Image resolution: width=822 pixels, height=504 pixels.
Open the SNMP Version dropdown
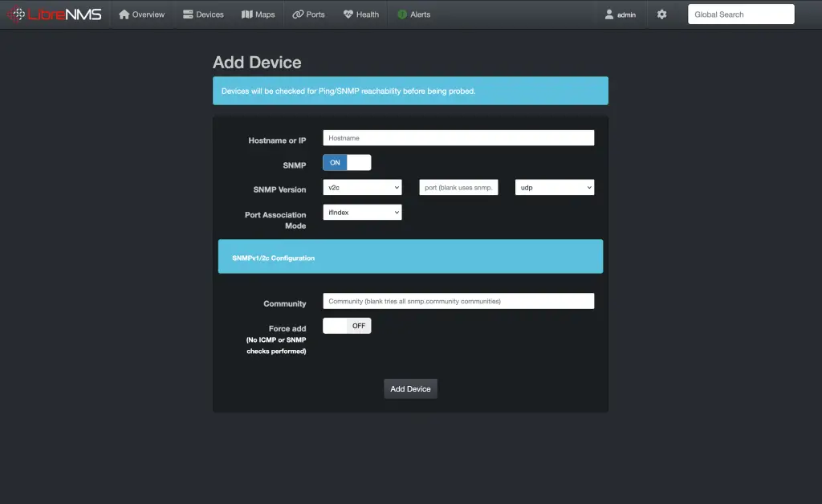coord(362,187)
